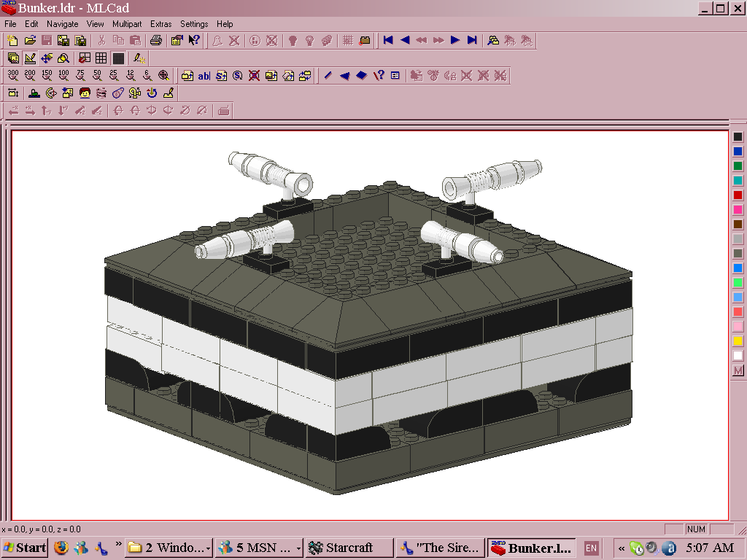Click the Print icon in toolbar

(156, 41)
